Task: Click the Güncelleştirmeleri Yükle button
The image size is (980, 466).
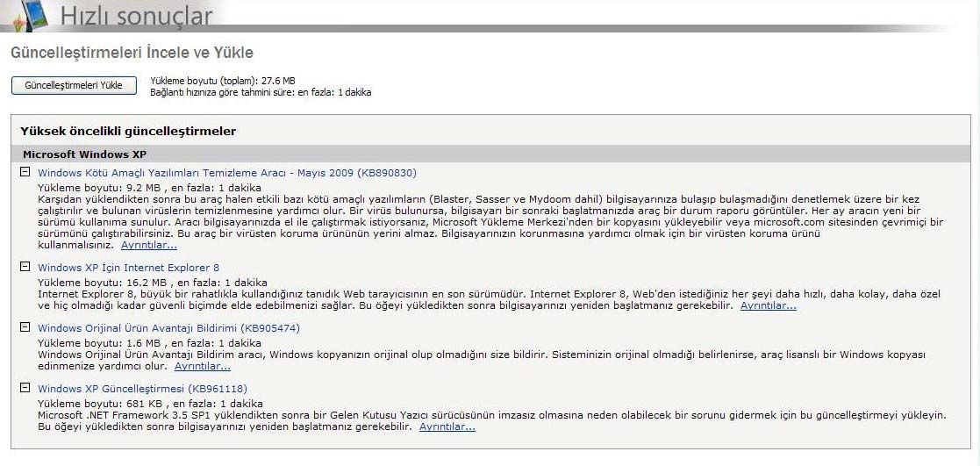Action: (74, 86)
